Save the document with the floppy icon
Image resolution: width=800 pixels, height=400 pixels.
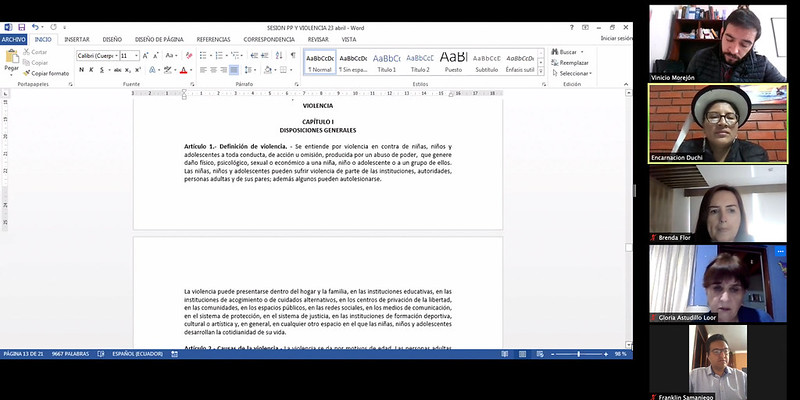pos(21,27)
